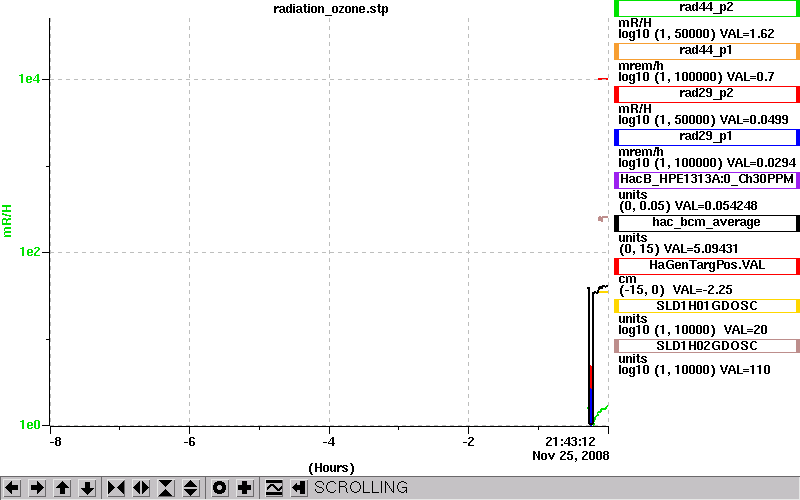Screen dimensions: 800x500
Task: Select the HacB_HPE1313A:0_Ch30PPM legend entry
Action: point(707,180)
